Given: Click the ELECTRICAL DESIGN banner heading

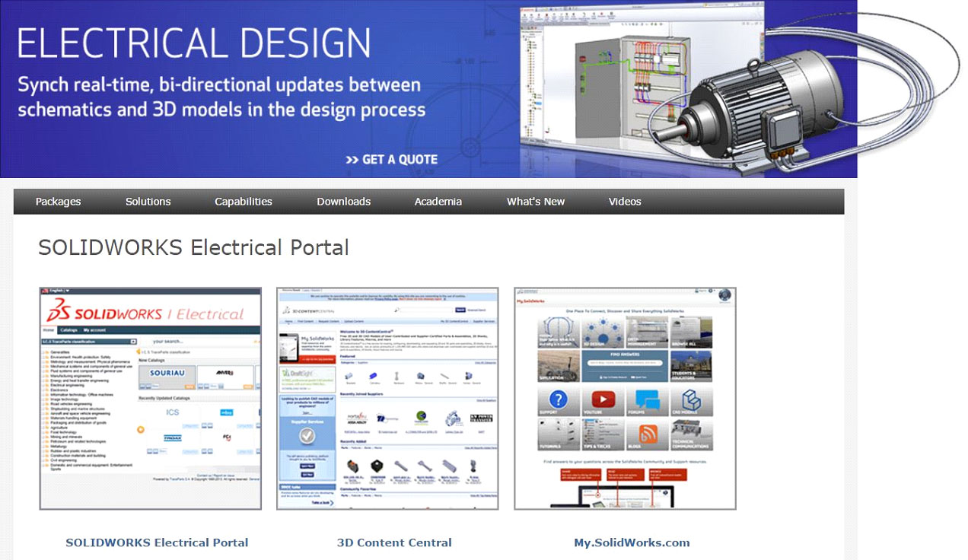Looking at the screenshot, I should click(194, 43).
